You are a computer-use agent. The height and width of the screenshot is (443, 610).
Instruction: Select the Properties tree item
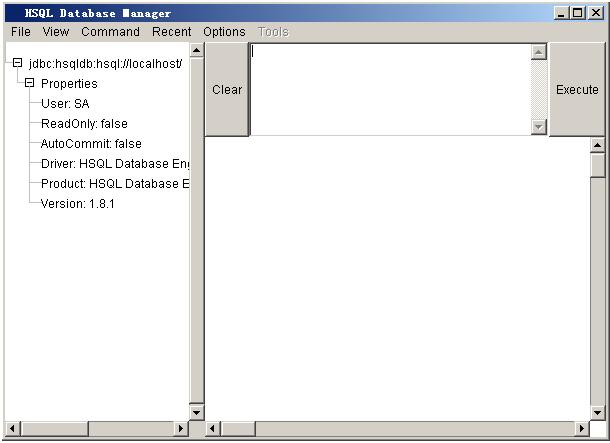coord(69,84)
